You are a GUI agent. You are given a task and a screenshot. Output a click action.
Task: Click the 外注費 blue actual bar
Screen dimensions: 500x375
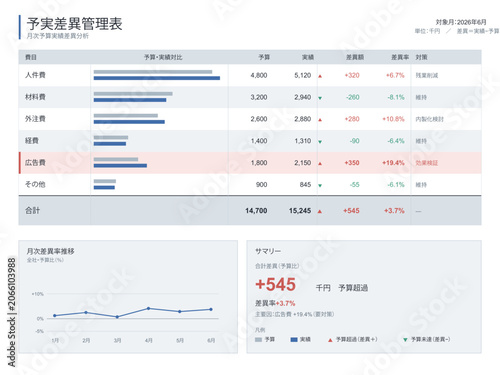pos(129,122)
